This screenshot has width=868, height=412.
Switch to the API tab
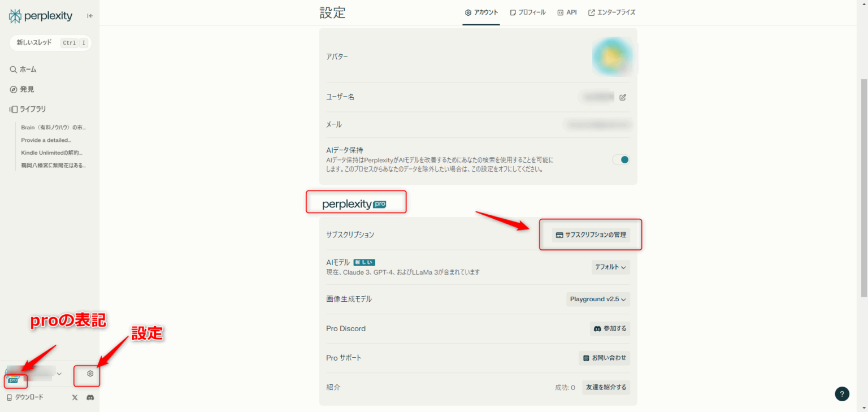567,12
